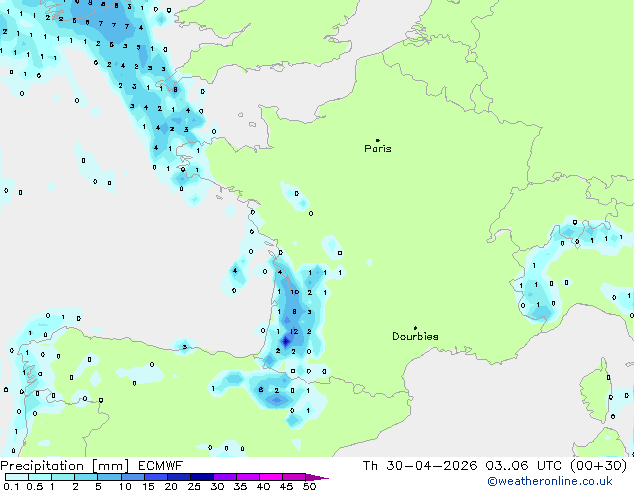The image size is (634, 490).
Task: Click the 45–50 mm legend color box
Action: click(x=294, y=477)
